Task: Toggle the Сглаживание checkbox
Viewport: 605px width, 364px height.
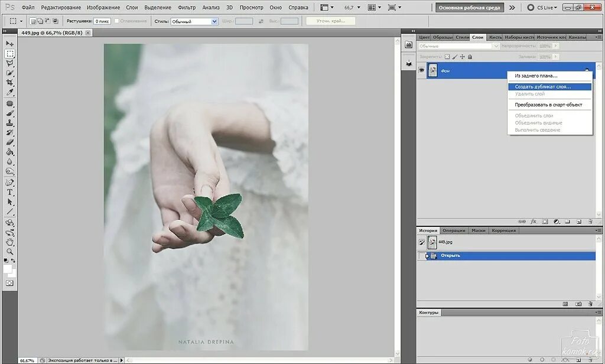Action: point(116,21)
